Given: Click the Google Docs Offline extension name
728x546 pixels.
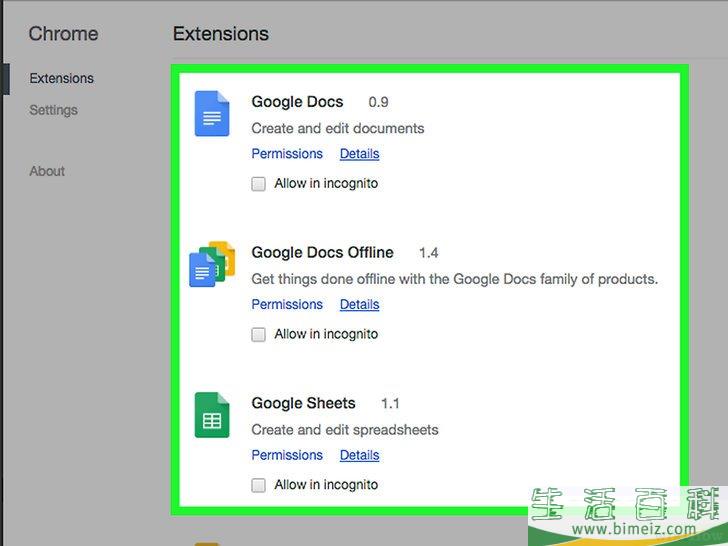Looking at the screenshot, I should click(x=322, y=253).
